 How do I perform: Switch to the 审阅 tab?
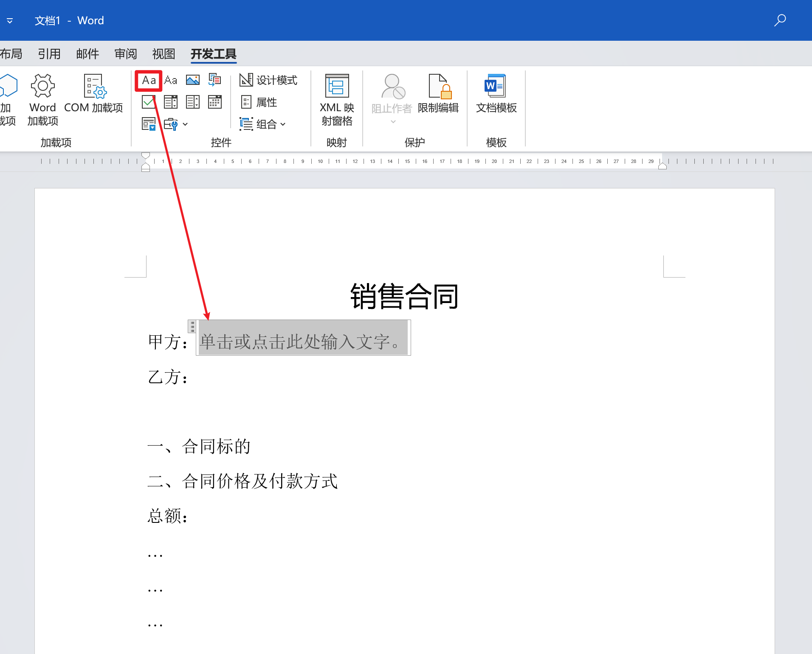click(126, 54)
